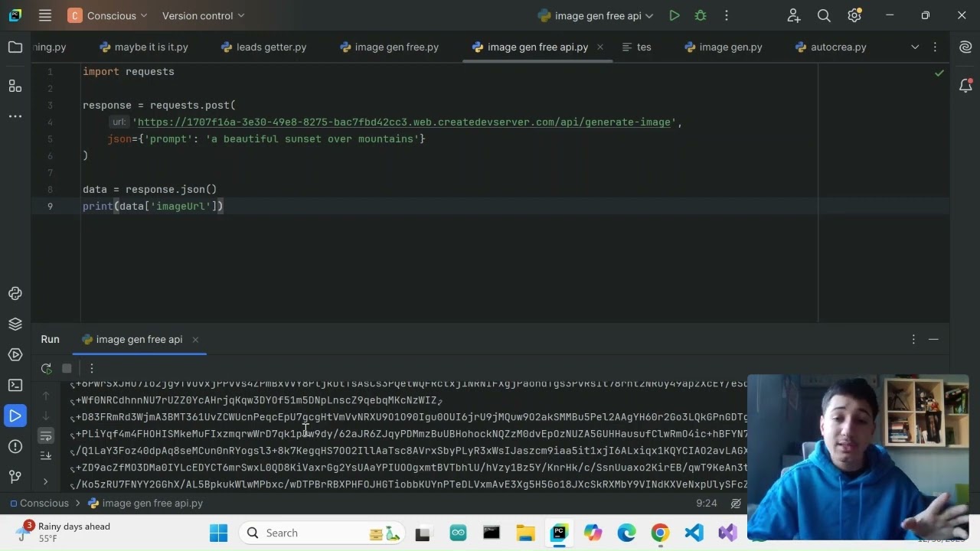This screenshot has height=551, width=980.
Task: Click the Run panel title label
Action: [x=51, y=340]
